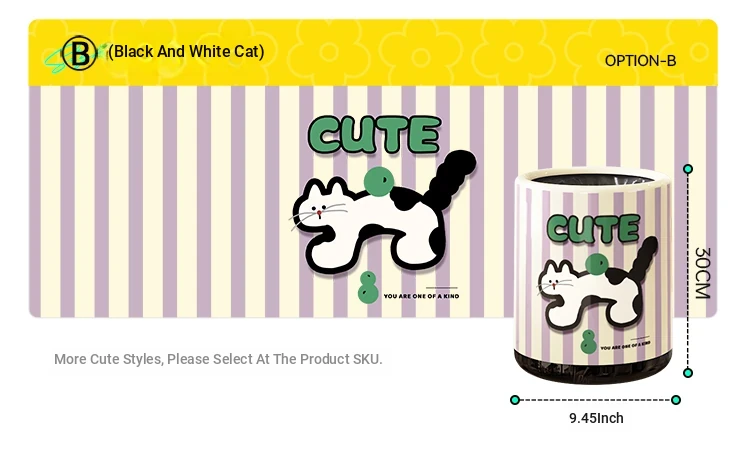Click the 30CM height label
The image size is (750, 453).
pos(702,273)
